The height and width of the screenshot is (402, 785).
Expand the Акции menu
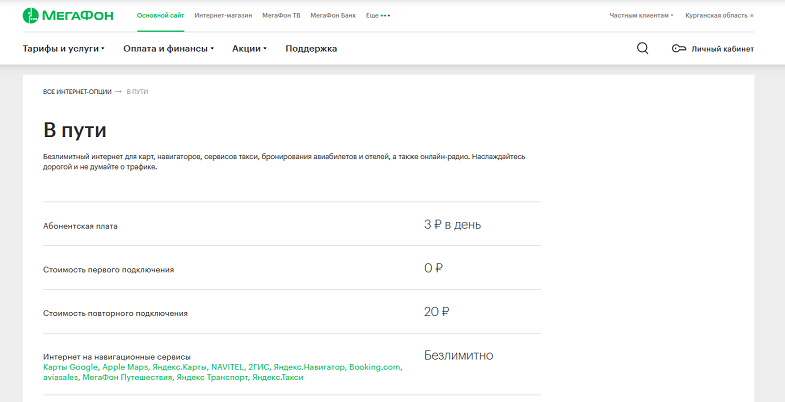(249, 49)
